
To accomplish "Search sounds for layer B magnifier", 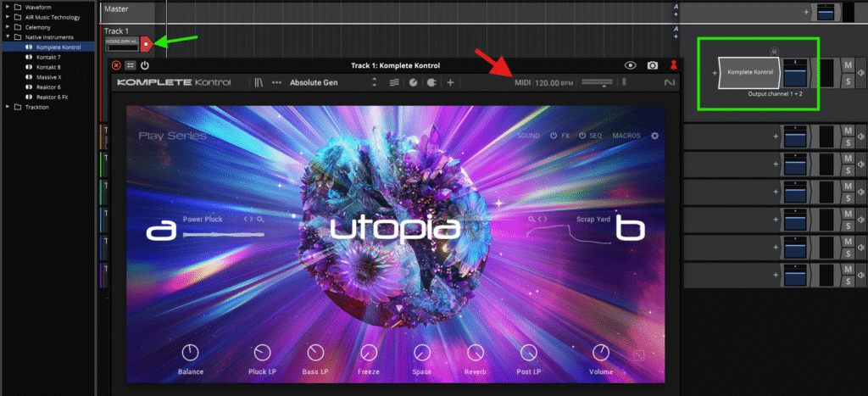I will pyautogui.click(x=531, y=220).
